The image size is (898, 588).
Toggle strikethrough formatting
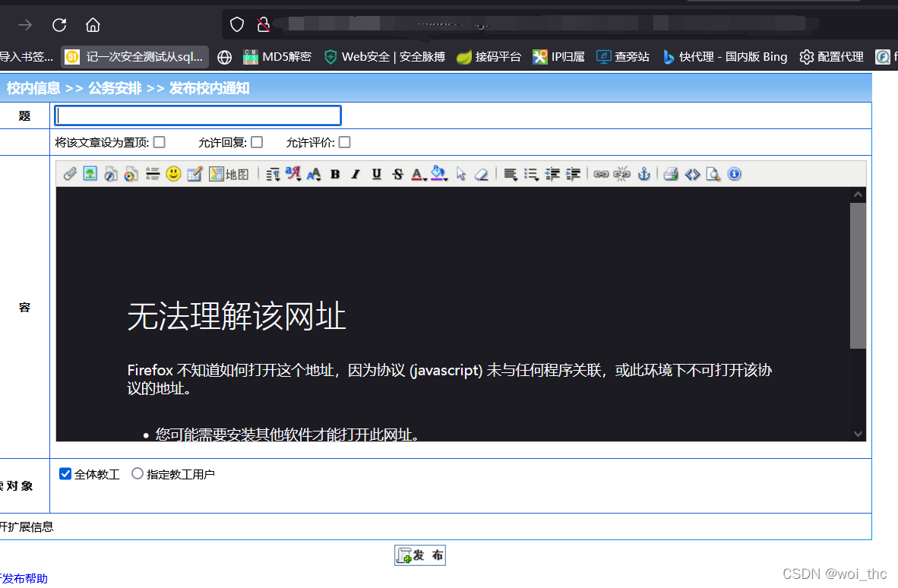click(x=397, y=174)
